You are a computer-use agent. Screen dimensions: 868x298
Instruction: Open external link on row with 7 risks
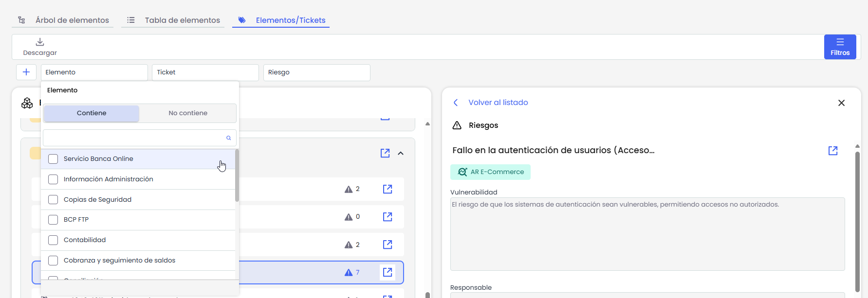[x=388, y=272]
